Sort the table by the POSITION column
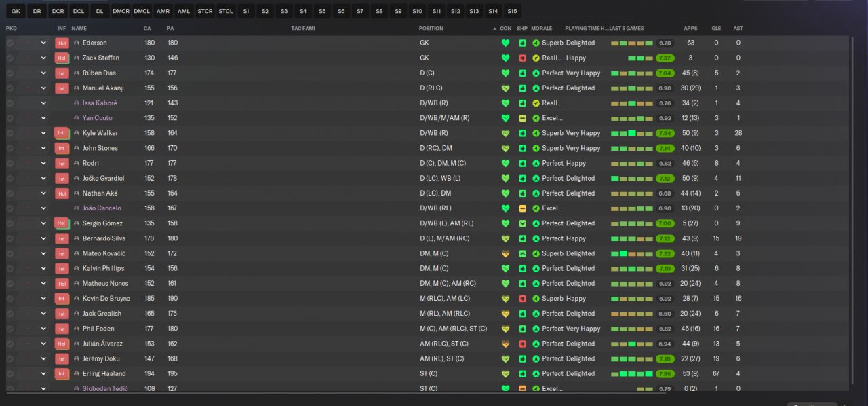Viewport: 868px width, 406px height. pyautogui.click(x=431, y=29)
